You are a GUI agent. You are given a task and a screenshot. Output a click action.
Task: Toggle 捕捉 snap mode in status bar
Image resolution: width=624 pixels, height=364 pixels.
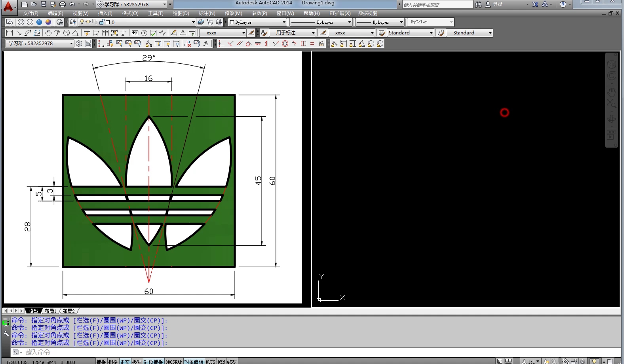click(101, 361)
